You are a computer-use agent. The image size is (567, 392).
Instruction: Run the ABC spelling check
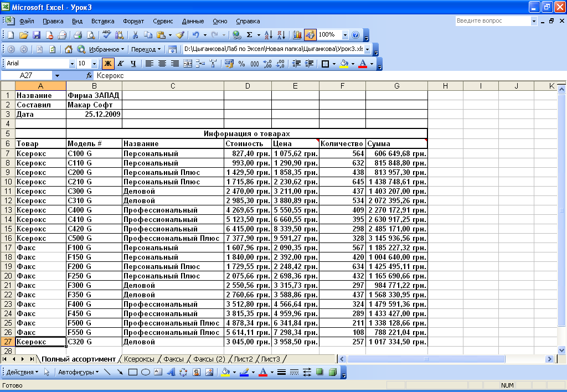tap(107, 35)
